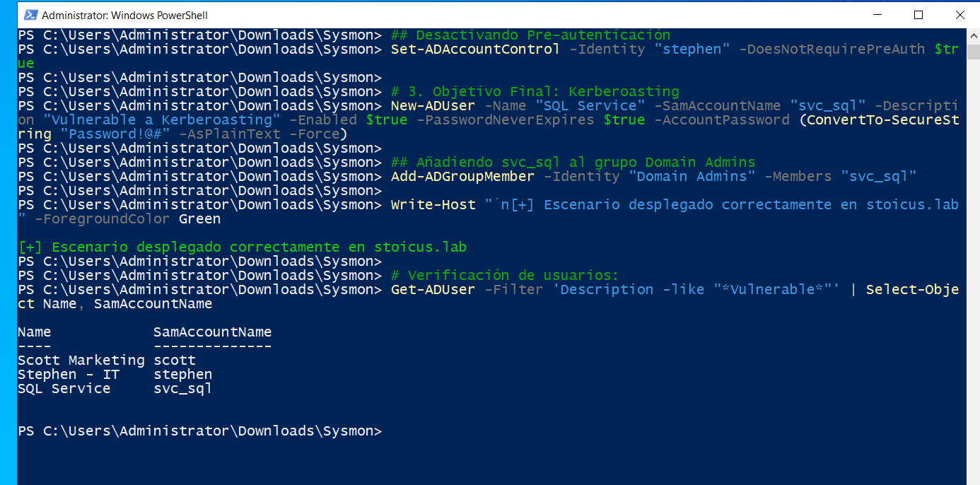
Task: Close the Administrator PowerShell window
Action: pos(959,15)
